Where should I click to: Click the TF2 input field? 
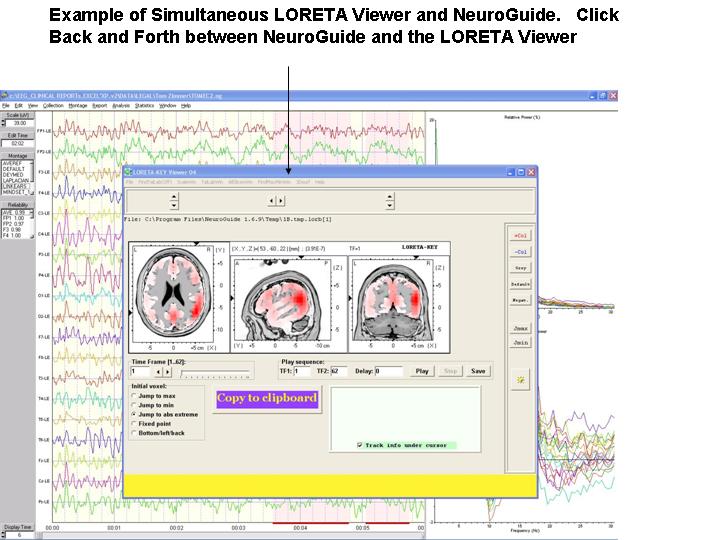click(339, 371)
